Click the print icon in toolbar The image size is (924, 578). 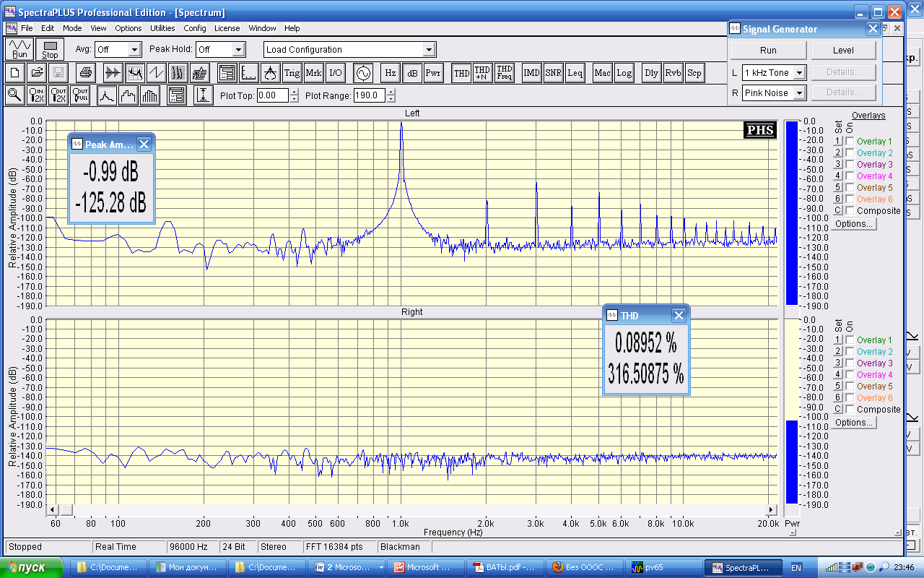tap(86, 73)
